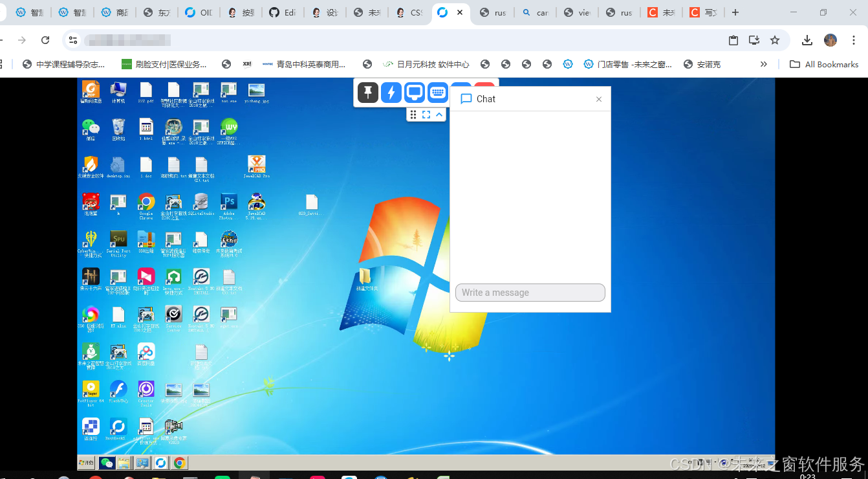Select JewelCAD Pro desktop shortcut

[x=257, y=167]
